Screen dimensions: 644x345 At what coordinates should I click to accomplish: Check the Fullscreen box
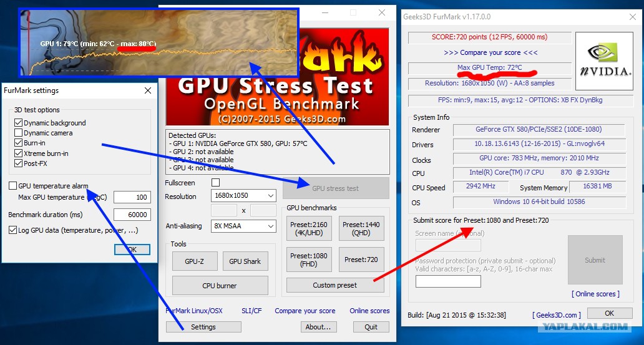point(216,182)
